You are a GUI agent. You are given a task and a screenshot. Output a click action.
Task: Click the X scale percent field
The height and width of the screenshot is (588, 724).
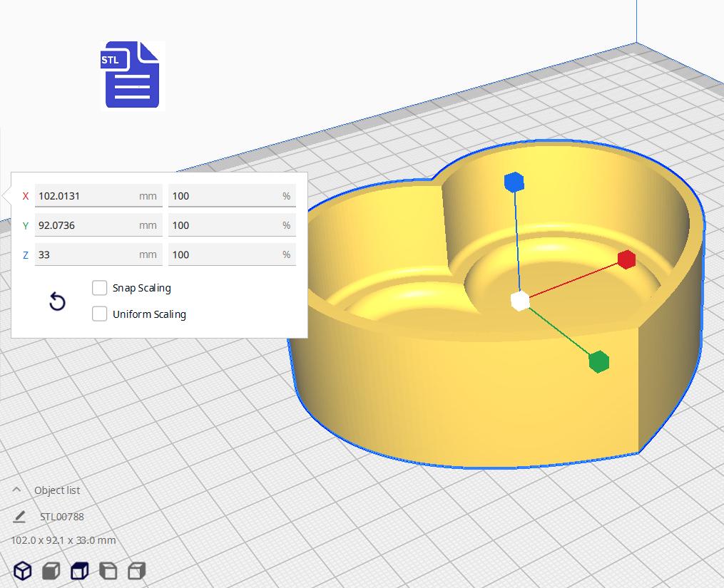pyautogui.click(x=225, y=196)
